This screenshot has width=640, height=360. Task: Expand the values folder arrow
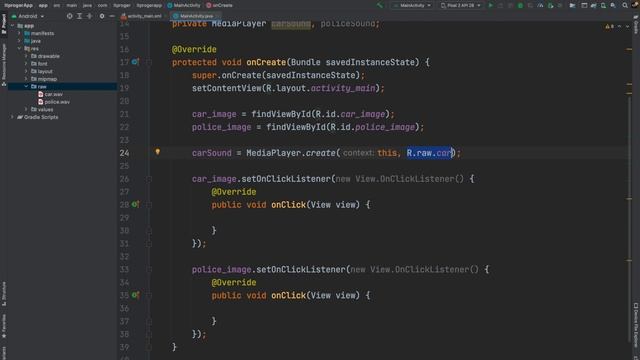(27, 109)
